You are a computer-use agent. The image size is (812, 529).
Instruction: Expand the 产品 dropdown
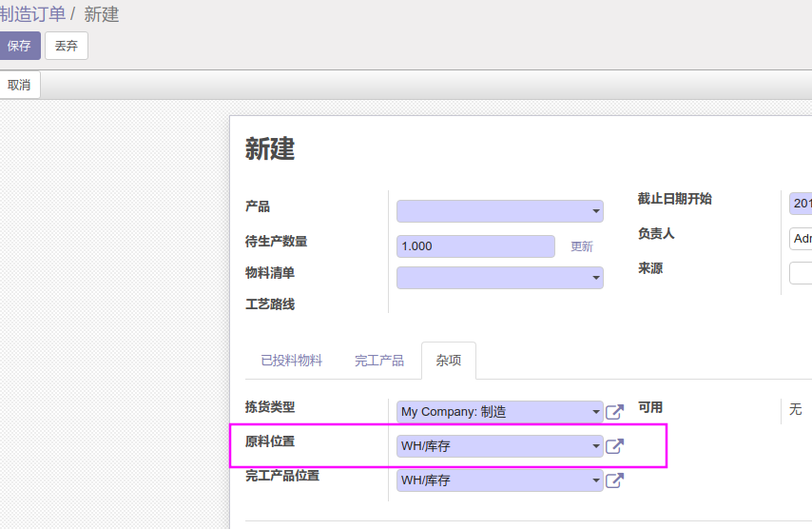coord(596,211)
